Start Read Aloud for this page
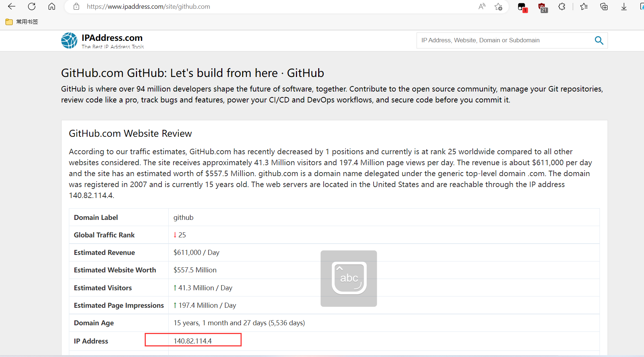The image size is (644, 357). click(x=482, y=7)
